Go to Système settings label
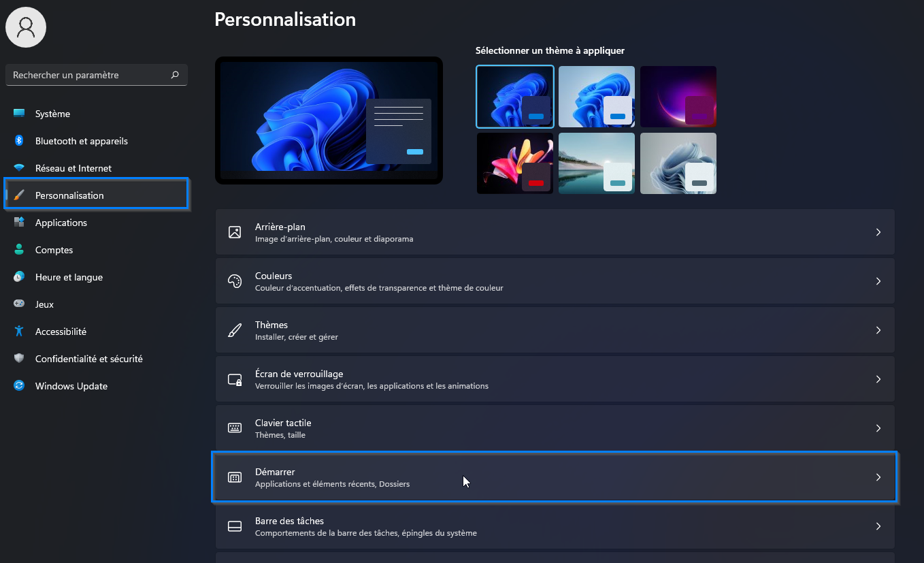The image size is (924, 563). 52,114
